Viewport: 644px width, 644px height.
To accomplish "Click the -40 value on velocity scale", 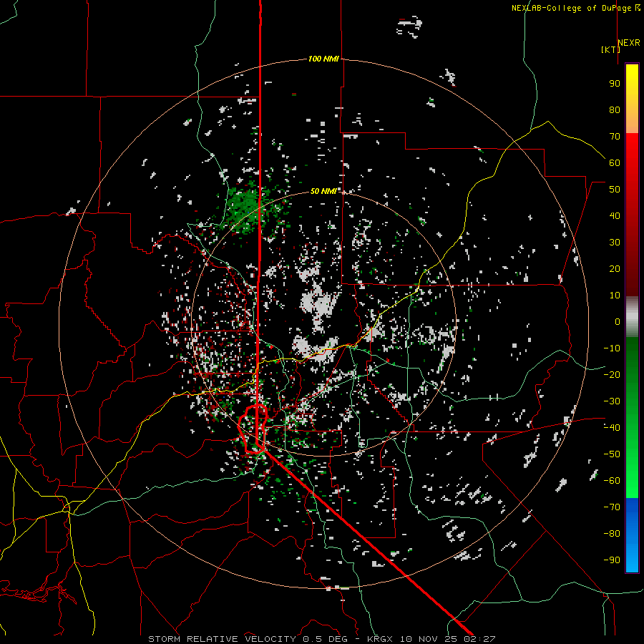I will 612,428.
